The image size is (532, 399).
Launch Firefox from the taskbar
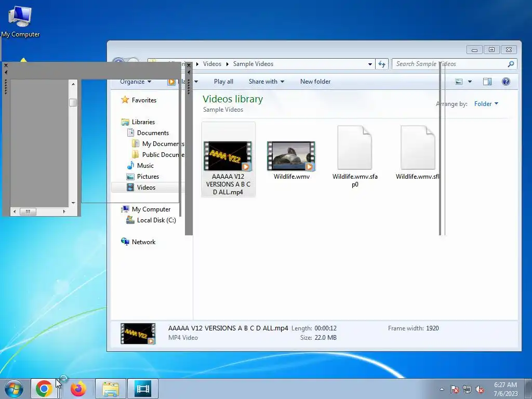point(78,389)
